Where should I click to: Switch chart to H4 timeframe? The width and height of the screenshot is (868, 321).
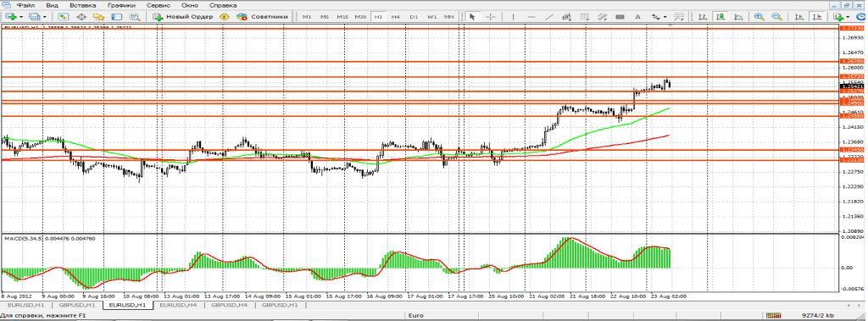pyautogui.click(x=396, y=17)
